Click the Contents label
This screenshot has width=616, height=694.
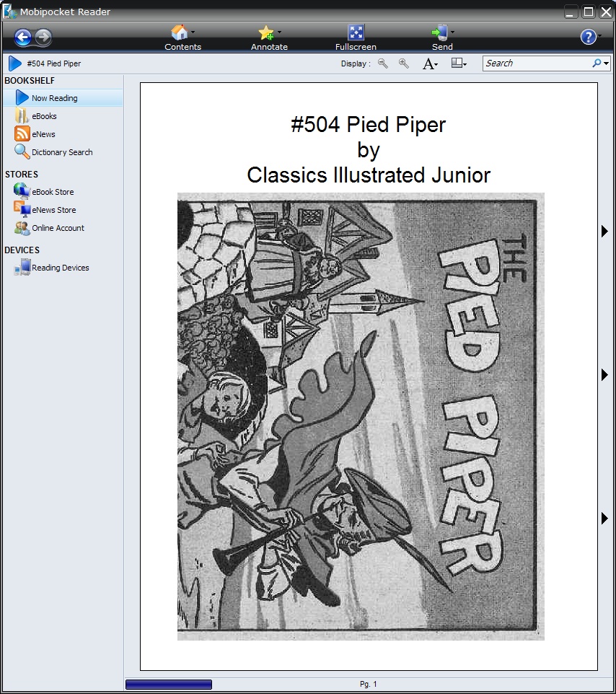click(x=182, y=47)
